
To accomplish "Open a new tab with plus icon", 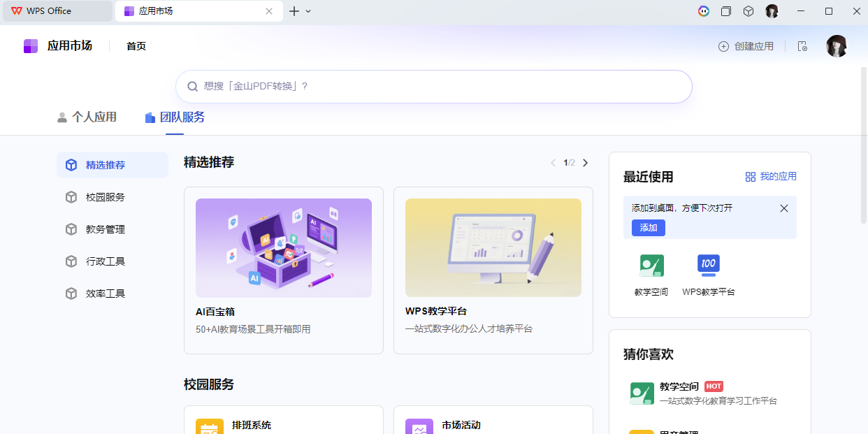I will (294, 11).
